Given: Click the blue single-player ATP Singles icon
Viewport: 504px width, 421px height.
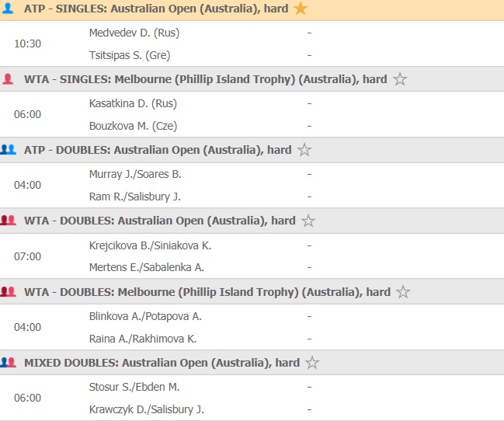Looking at the screenshot, I should (x=9, y=9).
